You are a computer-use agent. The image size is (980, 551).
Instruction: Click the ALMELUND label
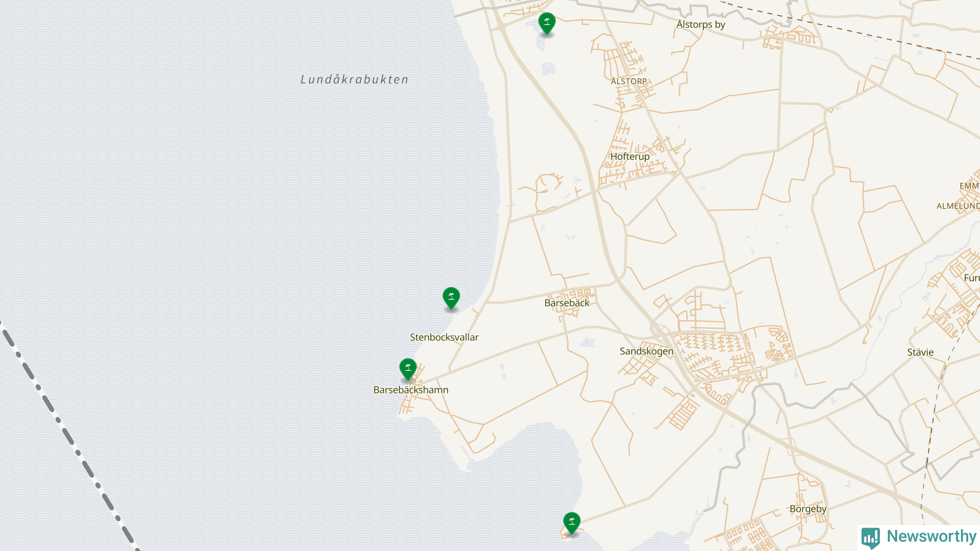[x=958, y=206]
